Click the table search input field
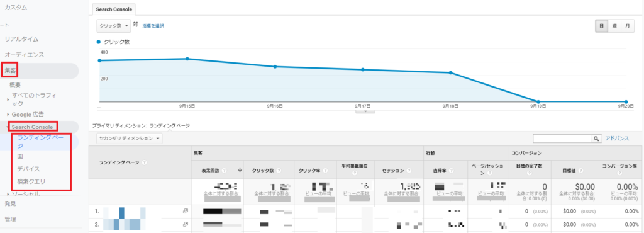The width and height of the screenshot is (644, 233). pos(562,139)
